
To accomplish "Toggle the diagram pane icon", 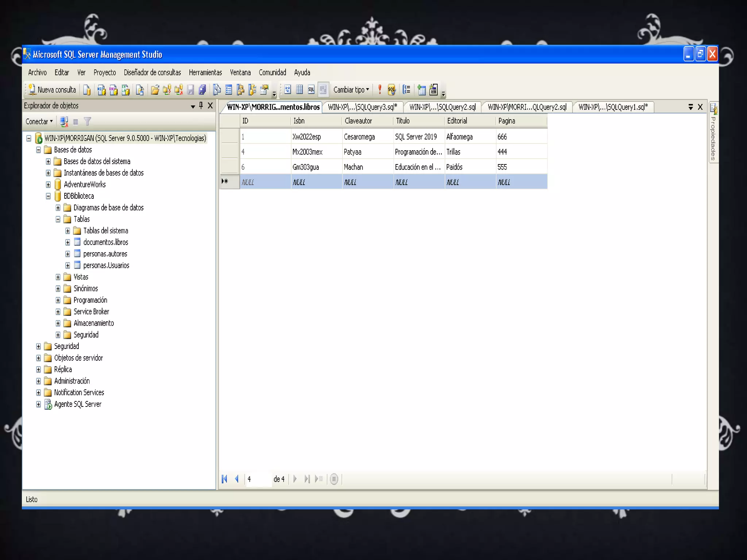I will click(288, 90).
